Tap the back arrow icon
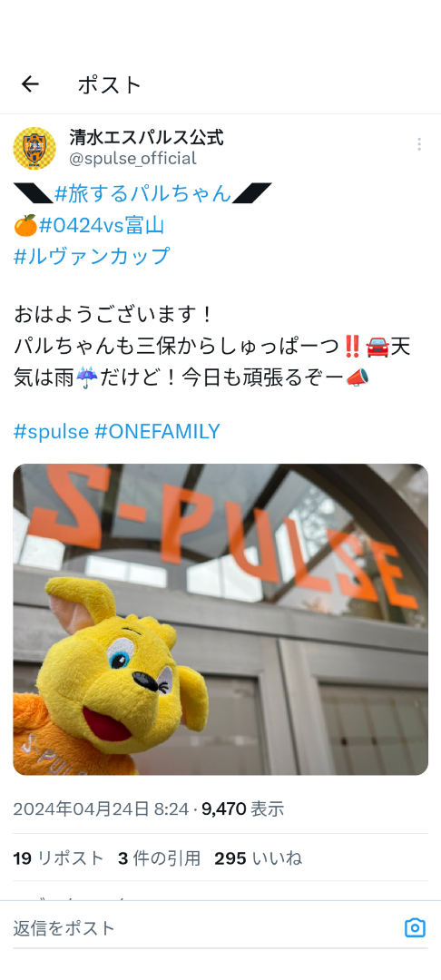The height and width of the screenshot is (980, 441). 30,84
